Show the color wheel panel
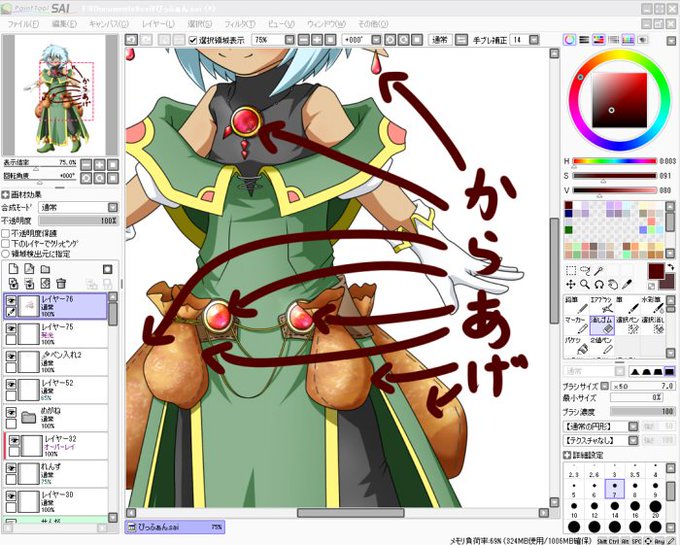680x545 pixels. click(569, 40)
